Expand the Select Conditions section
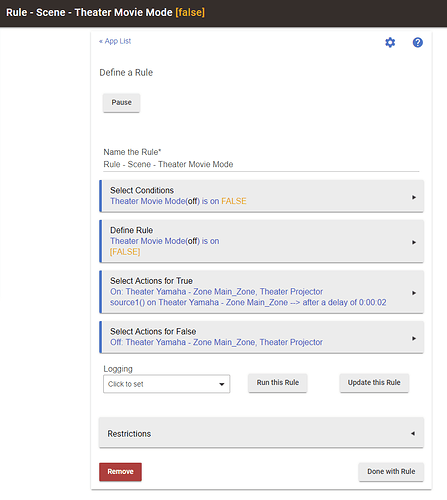Screen dimensions: 447x500 pos(262,196)
